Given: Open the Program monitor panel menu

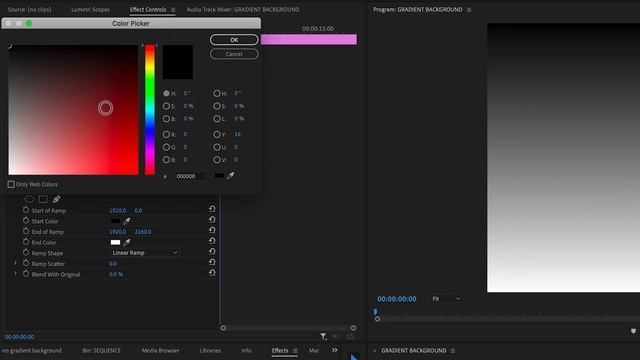Looking at the screenshot, I should click(469, 10).
